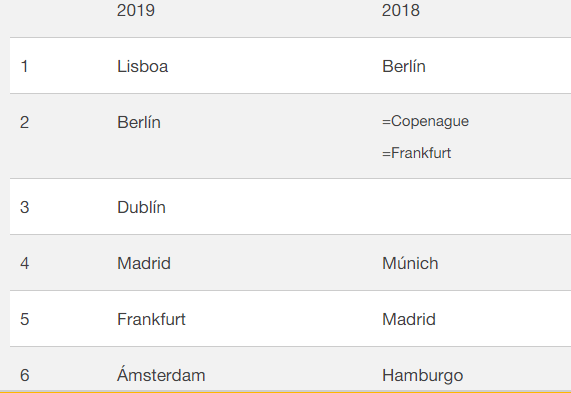The image size is (571, 393).
Task: Select the =Frankfurt entry in 2018 column
Action: tap(416, 153)
